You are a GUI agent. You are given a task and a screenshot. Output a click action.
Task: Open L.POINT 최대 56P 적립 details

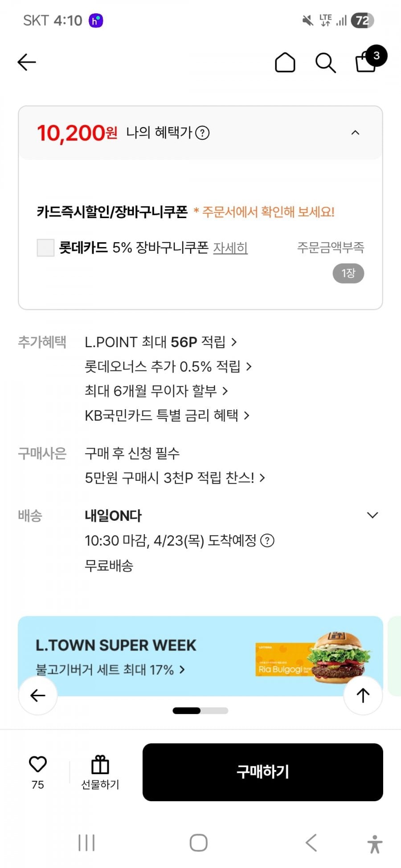coord(160,342)
